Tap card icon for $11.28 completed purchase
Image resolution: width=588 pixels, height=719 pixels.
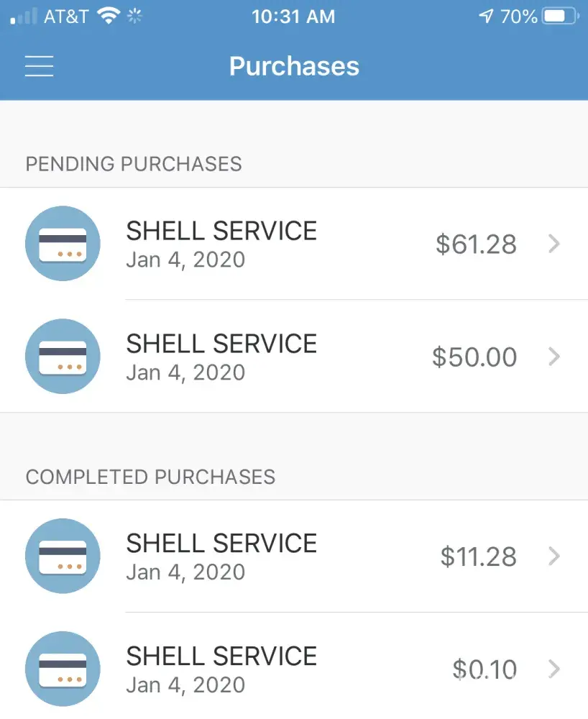[x=63, y=556]
